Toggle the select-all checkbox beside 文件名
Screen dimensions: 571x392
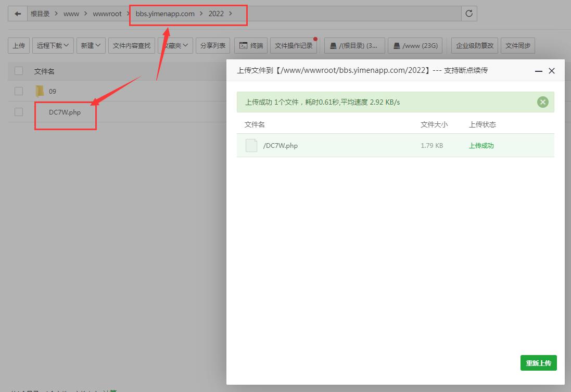click(x=19, y=71)
